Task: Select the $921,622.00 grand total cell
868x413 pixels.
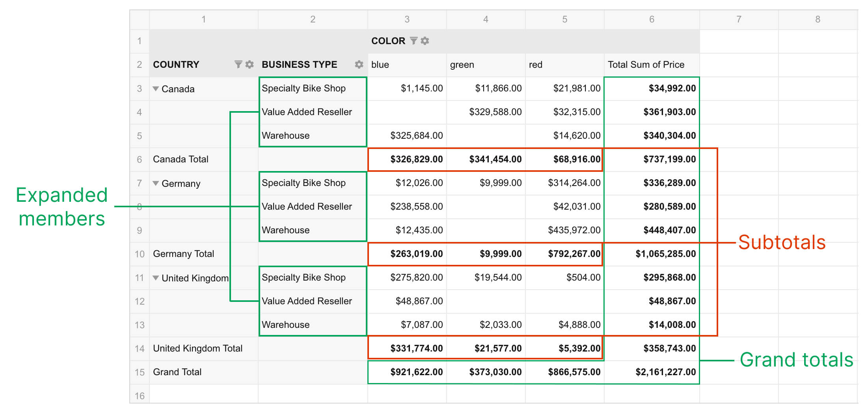Action: click(x=407, y=372)
